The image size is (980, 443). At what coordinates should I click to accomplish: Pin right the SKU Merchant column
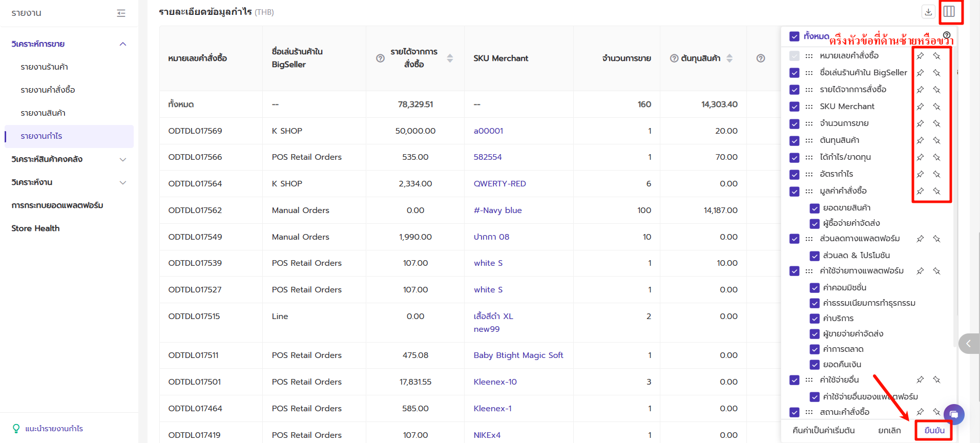936,107
